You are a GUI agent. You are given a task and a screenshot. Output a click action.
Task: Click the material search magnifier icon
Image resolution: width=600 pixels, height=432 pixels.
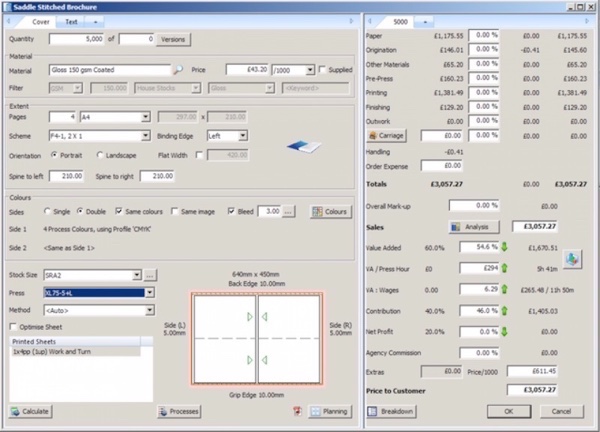pos(178,70)
